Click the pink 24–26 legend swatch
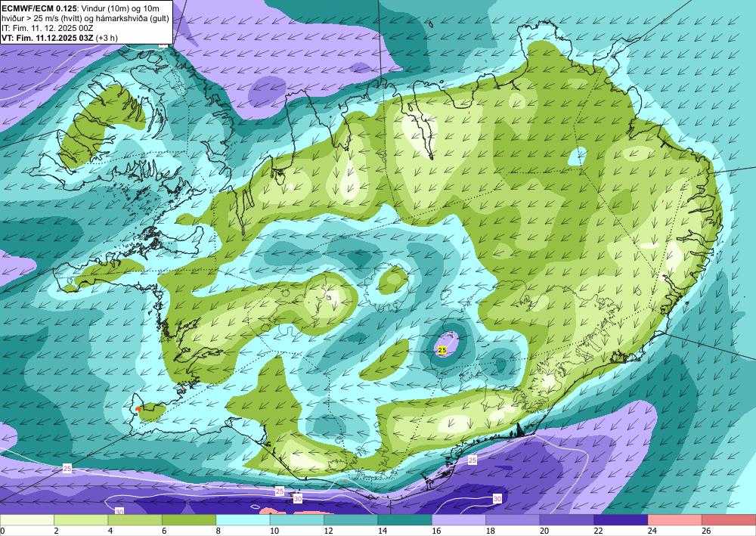This screenshot has height=536, width=756. (x=675, y=520)
